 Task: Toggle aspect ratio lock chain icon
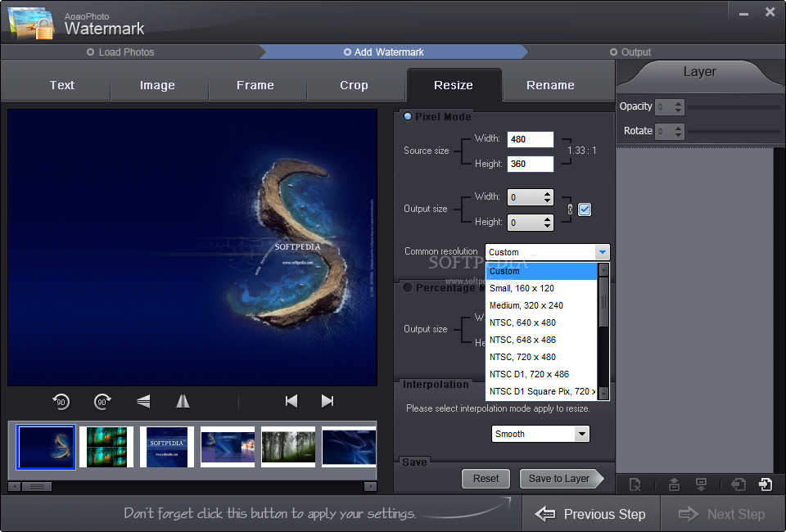coord(570,210)
